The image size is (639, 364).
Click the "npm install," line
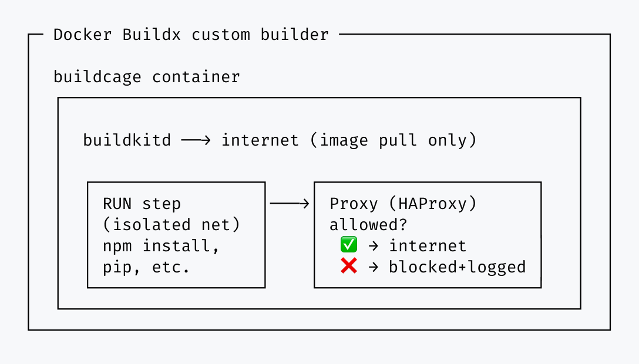162,246
